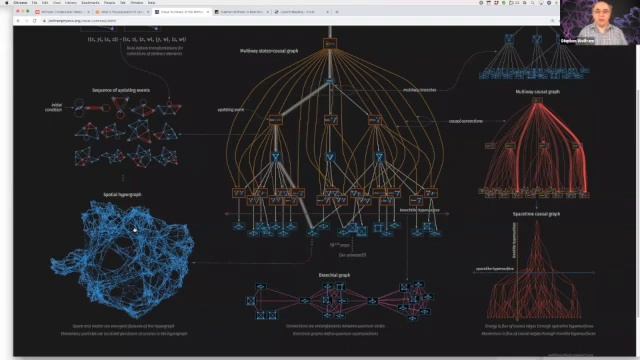Open the File menu
640x360 pixels.
pos(35,2)
